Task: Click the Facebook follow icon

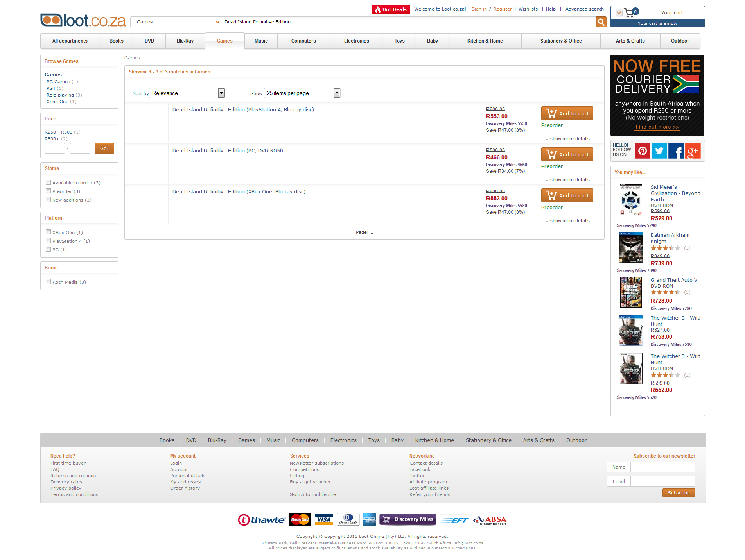Action: (x=676, y=151)
